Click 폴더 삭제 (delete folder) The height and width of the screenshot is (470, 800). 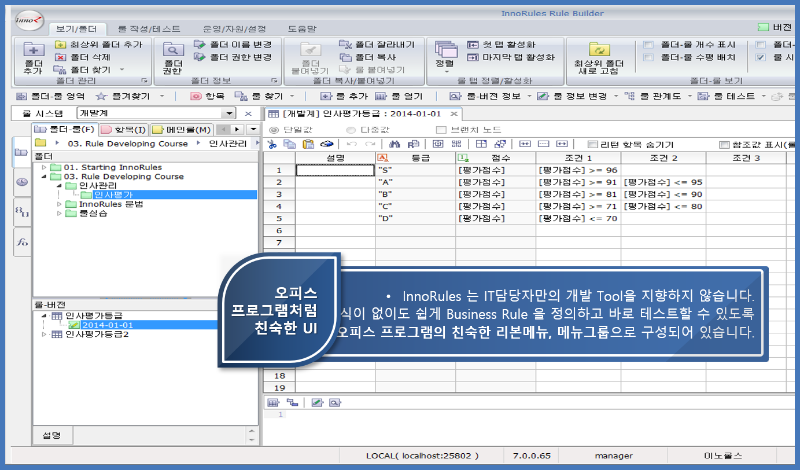[83, 57]
